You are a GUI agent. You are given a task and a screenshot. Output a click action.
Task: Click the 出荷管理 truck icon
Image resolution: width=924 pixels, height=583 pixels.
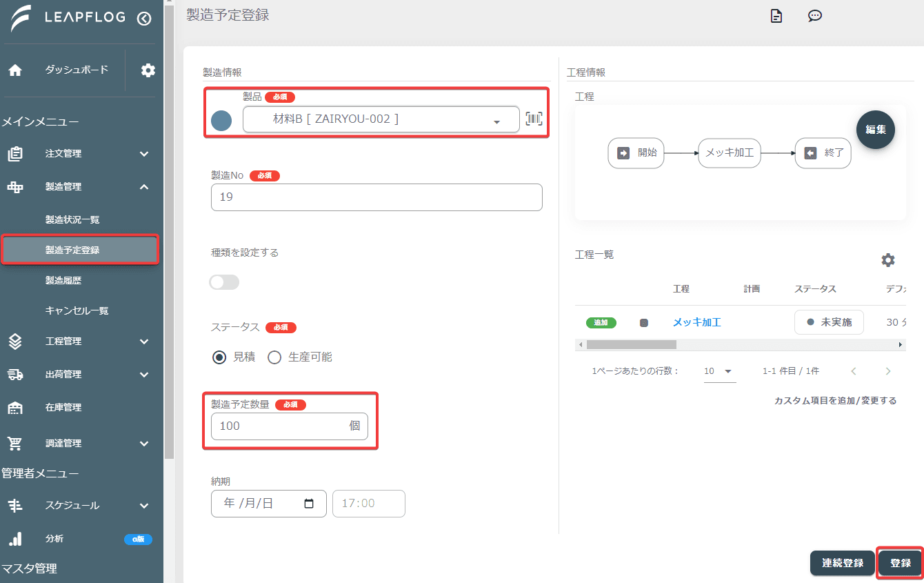[15, 375]
